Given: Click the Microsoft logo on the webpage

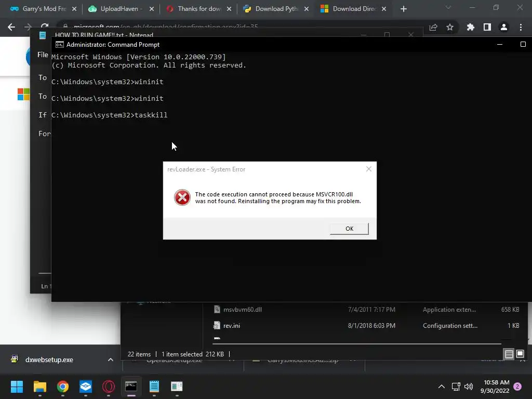Looking at the screenshot, I should coord(23,95).
